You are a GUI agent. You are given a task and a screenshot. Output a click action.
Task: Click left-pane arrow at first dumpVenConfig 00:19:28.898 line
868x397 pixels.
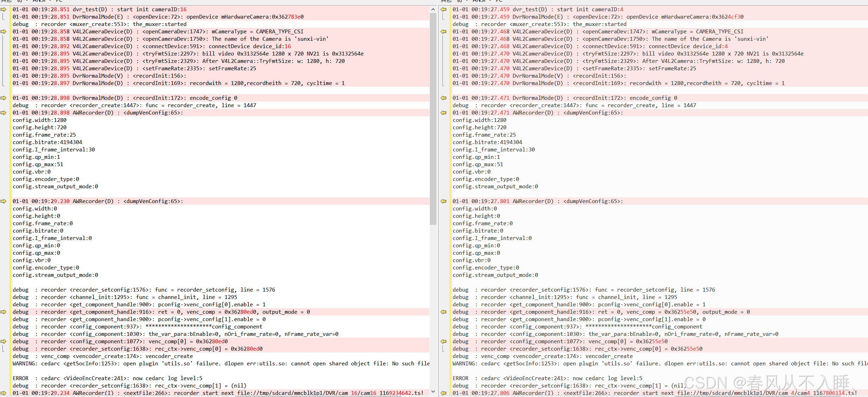tap(4, 113)
